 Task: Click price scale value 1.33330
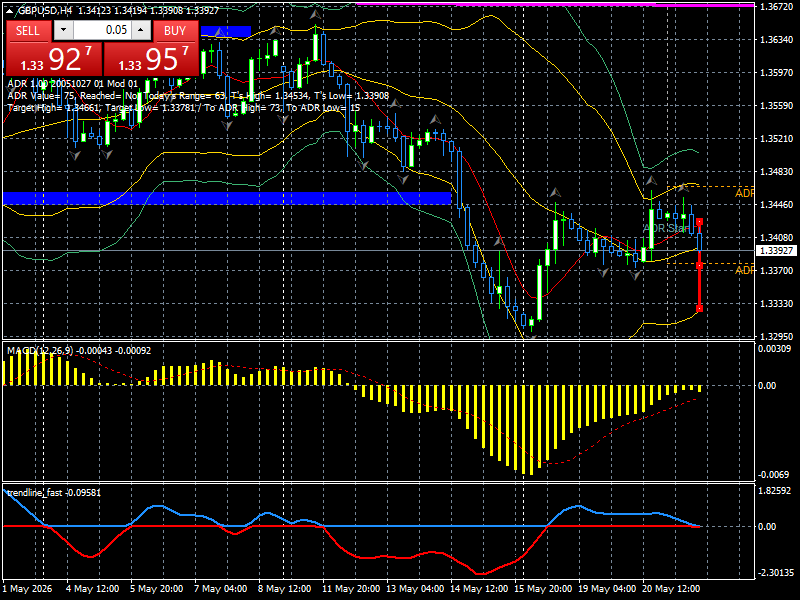tap(777, 303)
